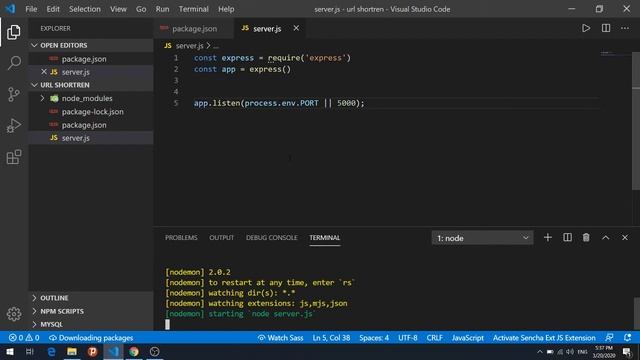Open the Run and Debug view
The height and width of the screenshot is (360, 640).
[x=13, y=125]
